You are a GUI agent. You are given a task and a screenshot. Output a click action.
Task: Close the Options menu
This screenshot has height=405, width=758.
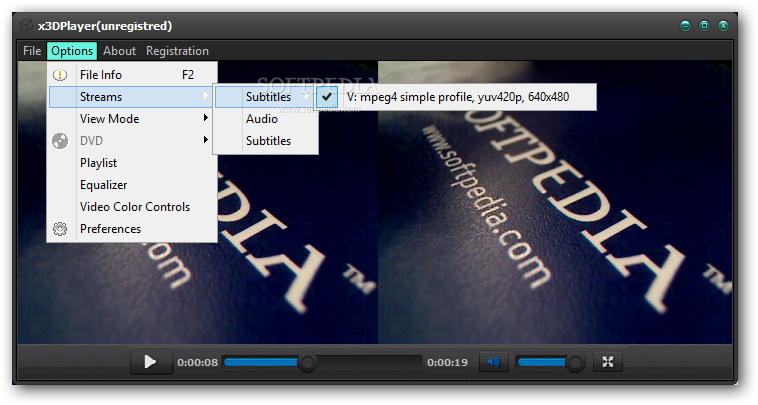click(72, 51)
